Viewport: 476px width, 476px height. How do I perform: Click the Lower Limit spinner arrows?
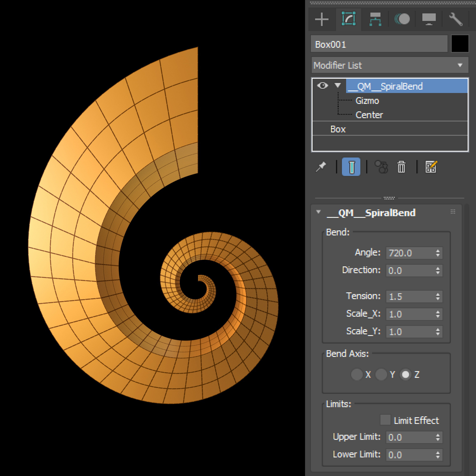click(x=438, y=455)
